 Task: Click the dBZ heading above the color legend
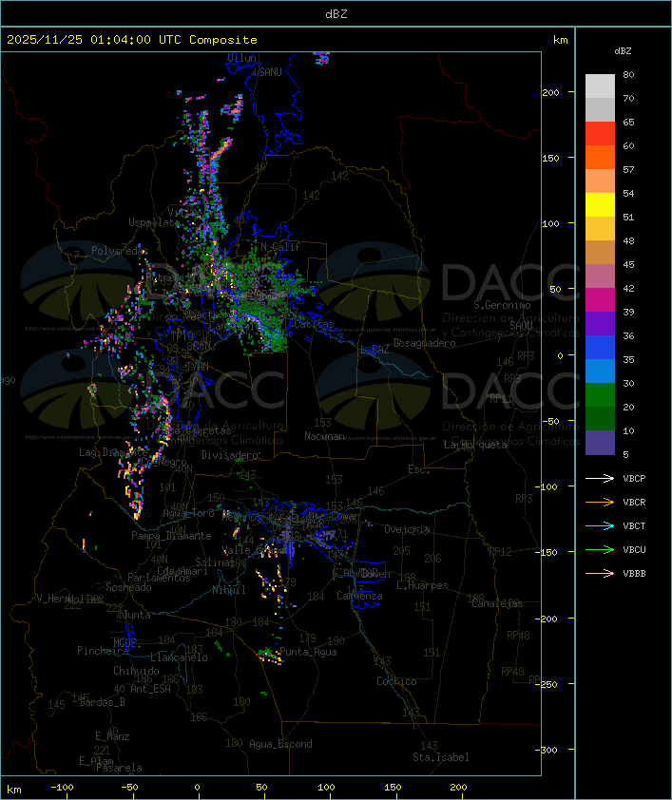coord(623,51)
